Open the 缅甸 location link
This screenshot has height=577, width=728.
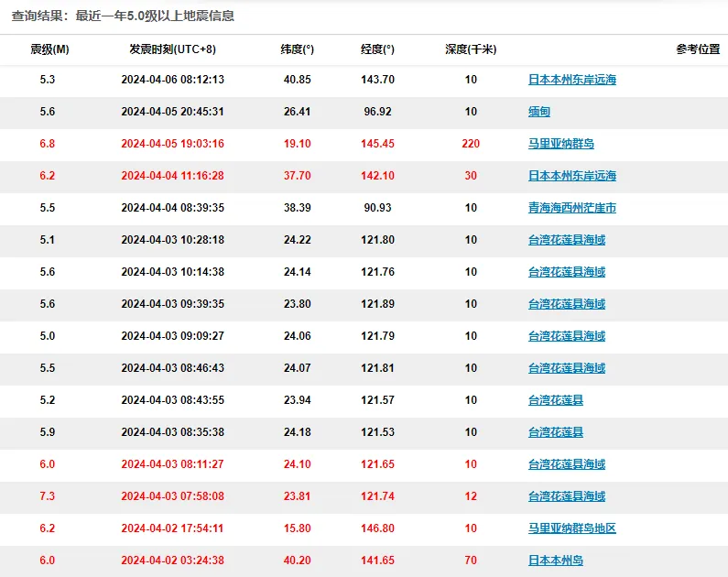click(x=539, y=112)
